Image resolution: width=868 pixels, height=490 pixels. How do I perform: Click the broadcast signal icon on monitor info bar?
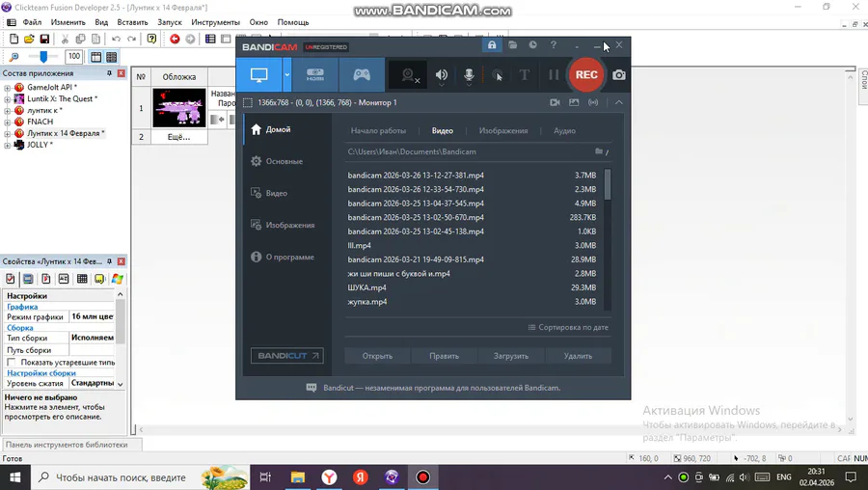[593, 102]
